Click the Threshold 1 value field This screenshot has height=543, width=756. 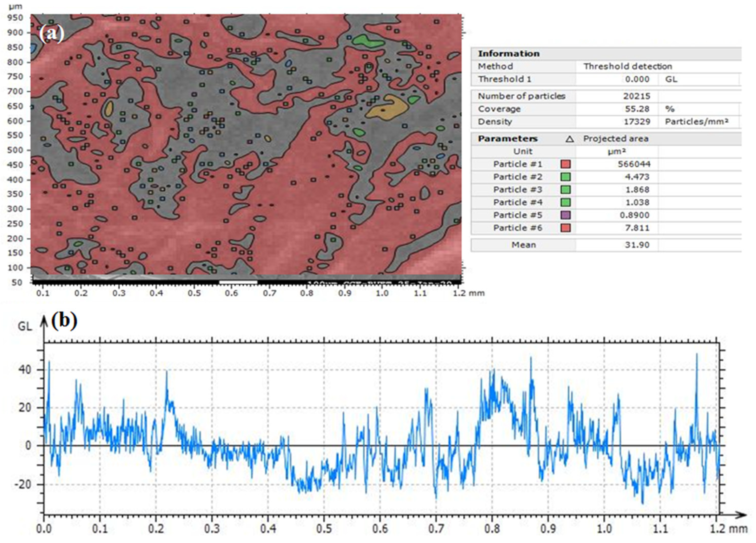point(637,79)
